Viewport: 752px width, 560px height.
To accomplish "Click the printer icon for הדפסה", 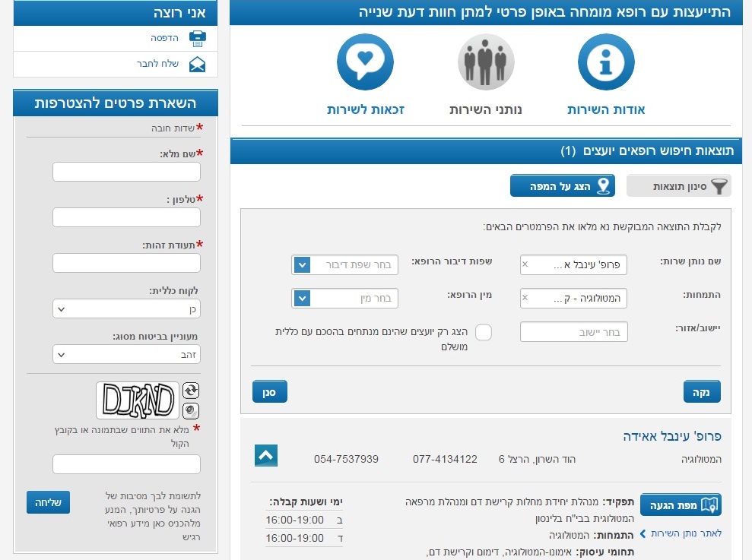I will click(197, 38).
